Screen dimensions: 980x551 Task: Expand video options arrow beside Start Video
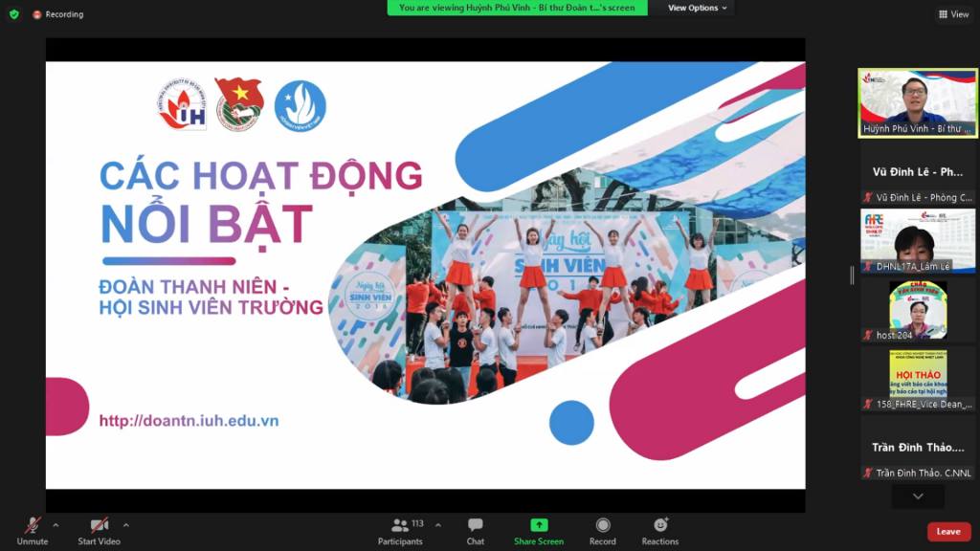126,525
